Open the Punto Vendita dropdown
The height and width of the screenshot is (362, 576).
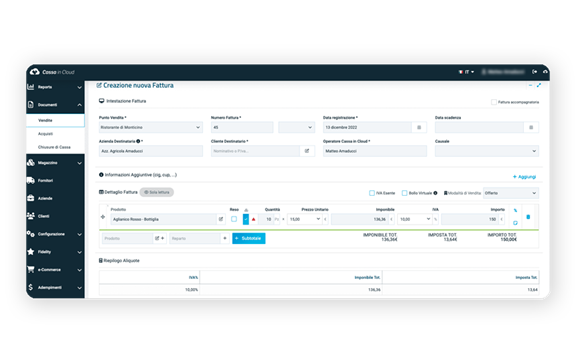pyautogui.click(x=151, y=128)
